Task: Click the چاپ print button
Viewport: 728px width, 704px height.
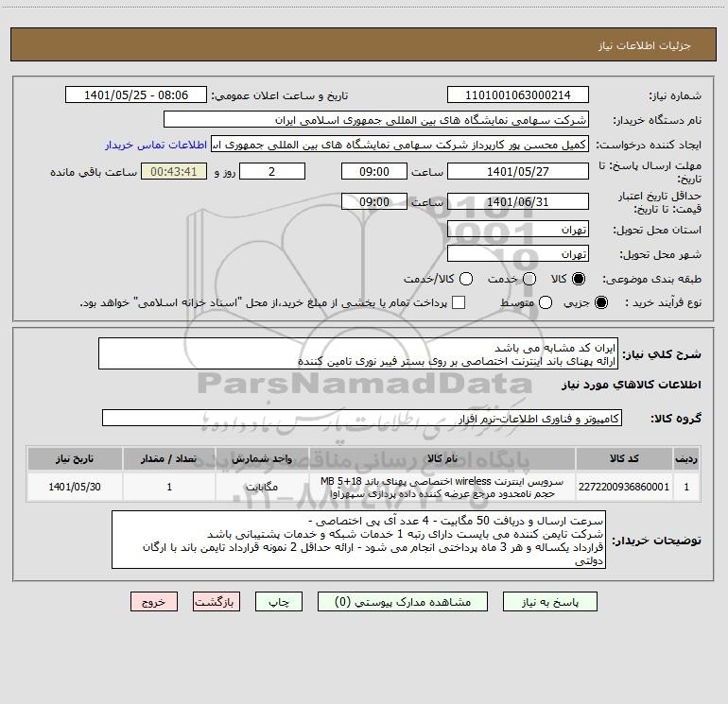Action: (279, 602)
